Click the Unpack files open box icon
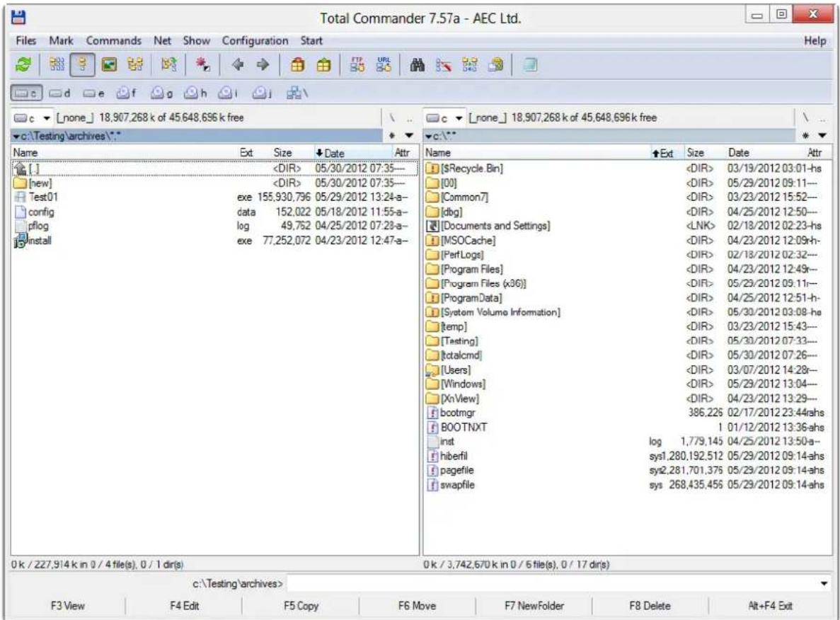This screenshot has height=620, width=840. click(323, 65)
